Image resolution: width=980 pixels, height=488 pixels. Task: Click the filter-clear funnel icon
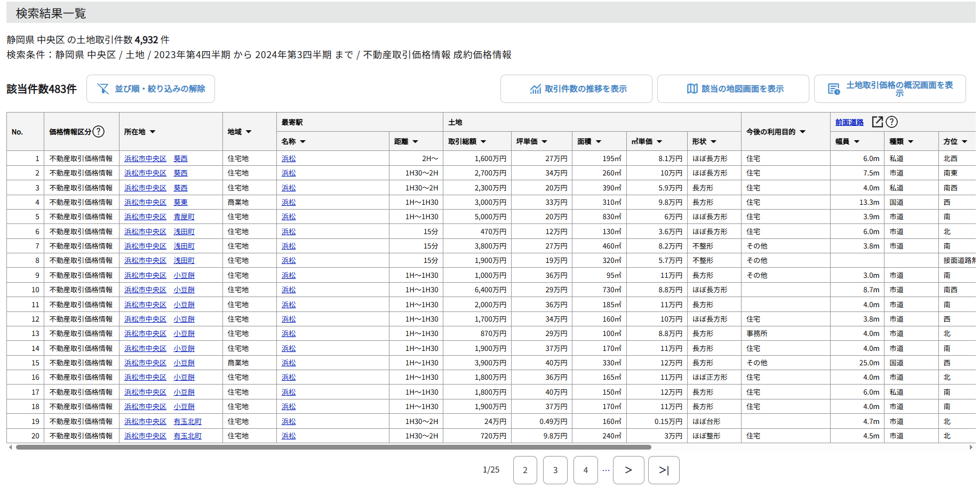pos(103,89)
